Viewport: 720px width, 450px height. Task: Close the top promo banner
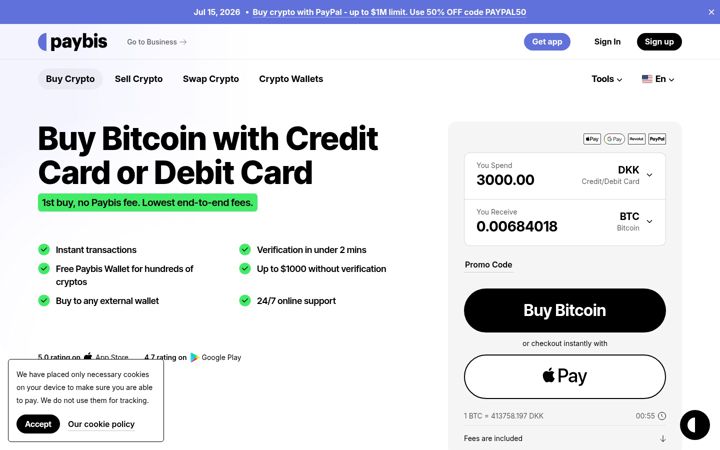coord(711,12)
